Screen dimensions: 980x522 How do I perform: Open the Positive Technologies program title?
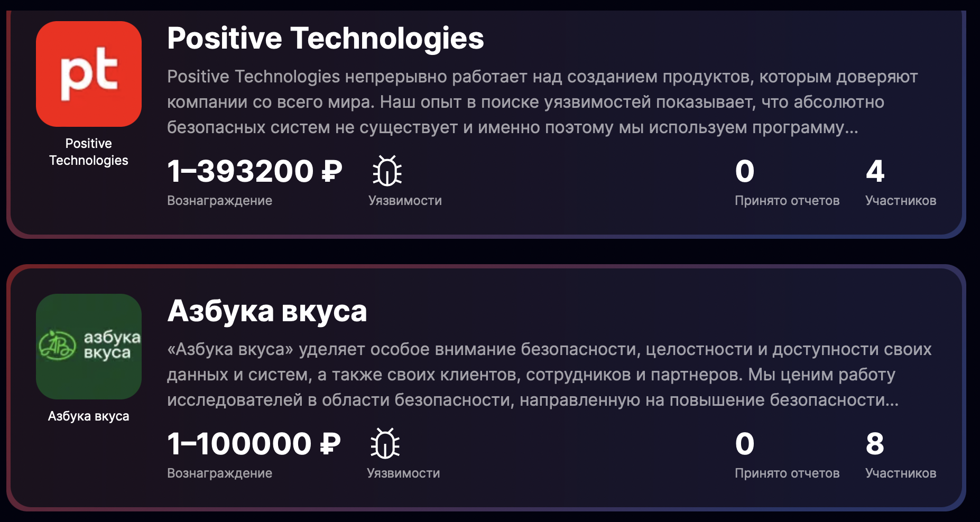pos(325,39)
